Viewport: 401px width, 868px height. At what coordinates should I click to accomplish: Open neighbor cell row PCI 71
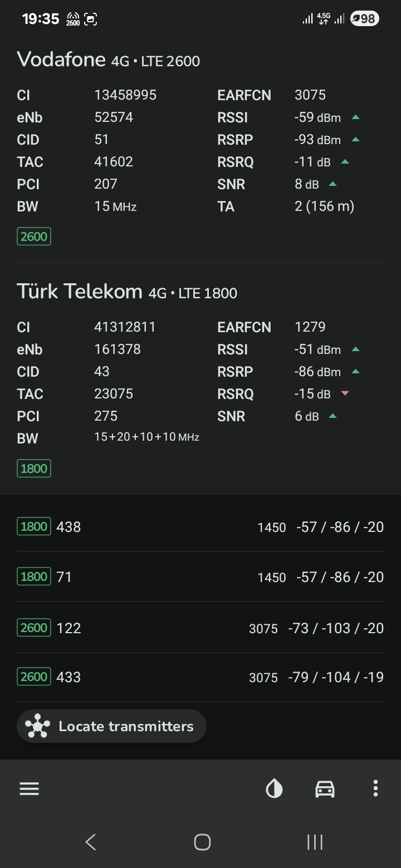pos(200,576)
